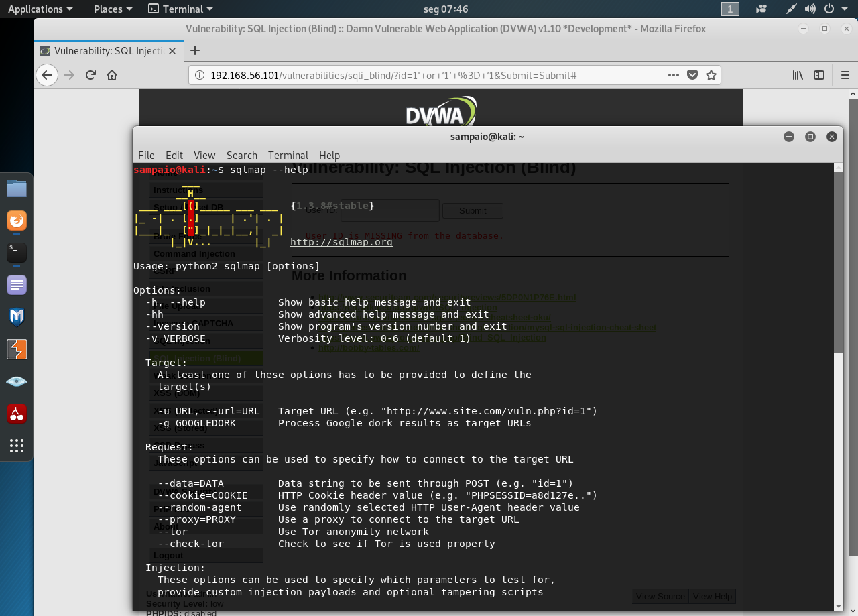Click the '--random-agent' option text
The width and height of the screenshot is (858, 616).
tap(200, 507)
